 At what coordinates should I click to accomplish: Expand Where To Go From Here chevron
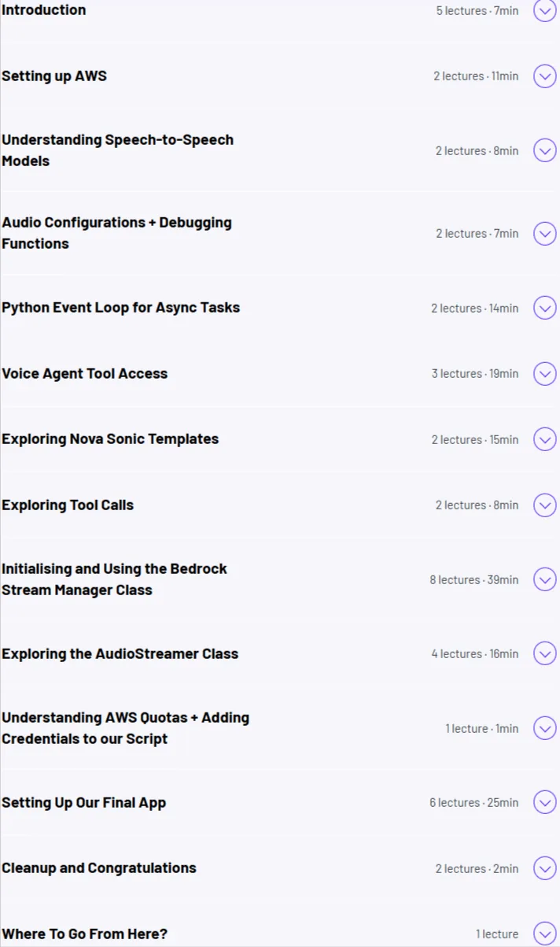(x=545, y=934)
